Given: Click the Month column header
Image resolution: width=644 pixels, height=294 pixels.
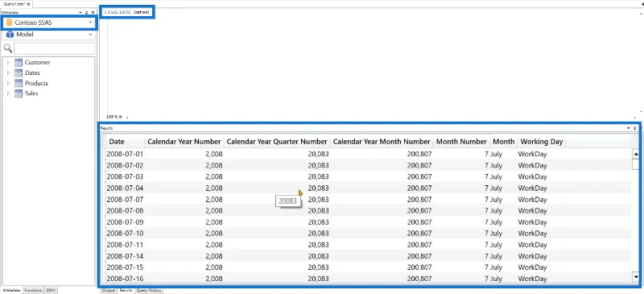Looking at the screenshot, I should (504, 142).
